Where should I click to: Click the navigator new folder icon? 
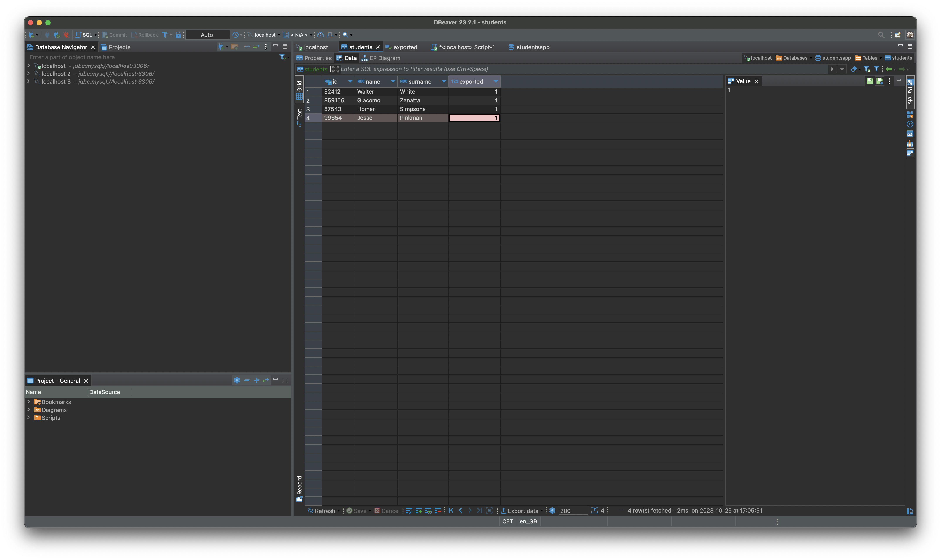[x=234, y=47]
